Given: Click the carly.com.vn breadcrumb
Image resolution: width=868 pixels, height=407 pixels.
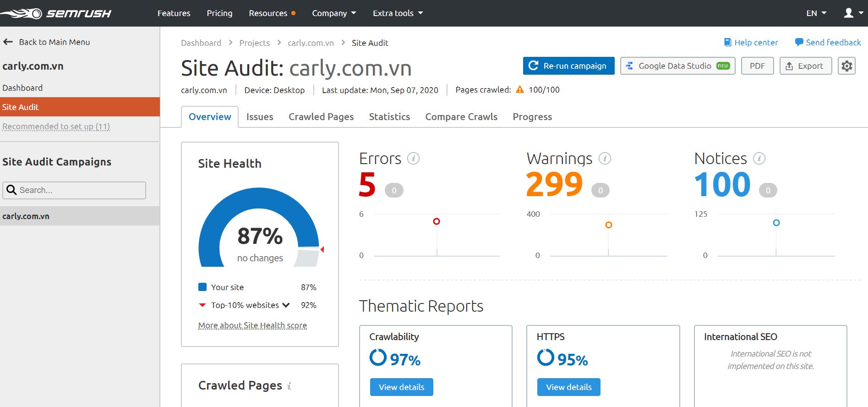Looking at the screenshot, I should (311, 43).
